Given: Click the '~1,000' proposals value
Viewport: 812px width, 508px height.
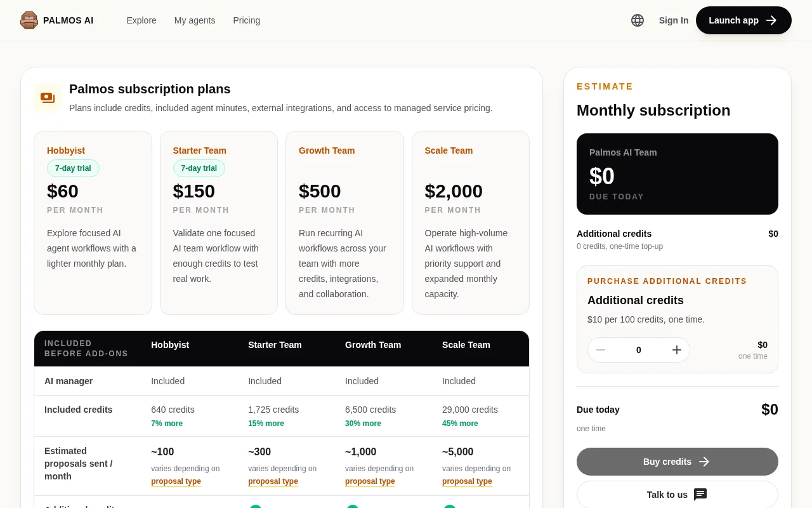Looking at the screenshot, I should pos(360,452).
